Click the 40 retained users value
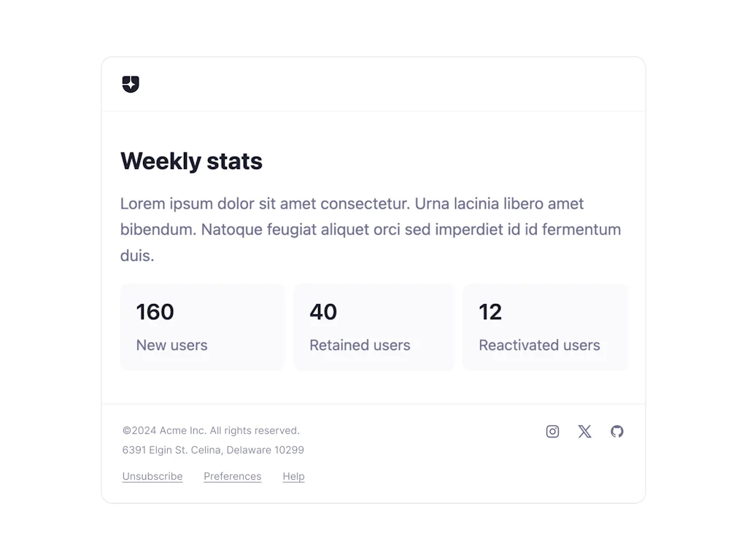 (322, 311)
